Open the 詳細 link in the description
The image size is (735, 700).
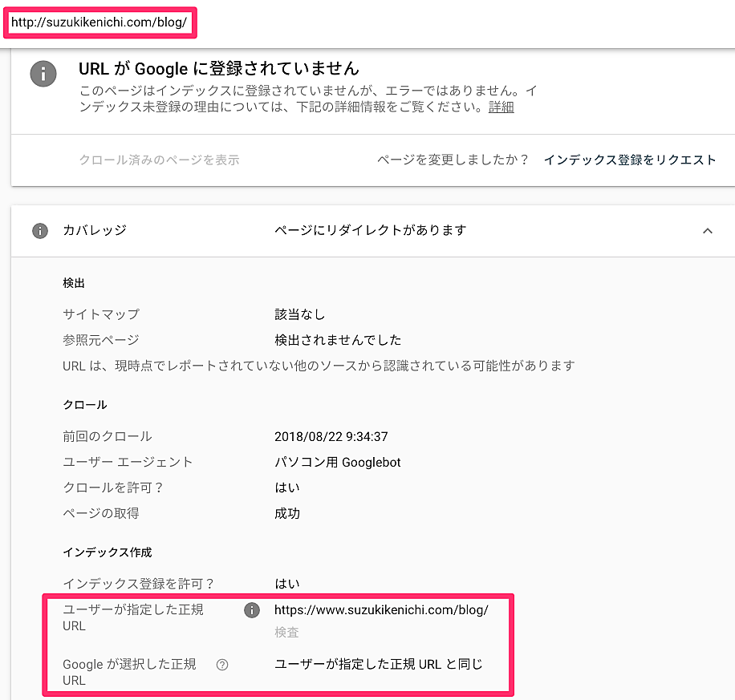[x=501, y=107]
